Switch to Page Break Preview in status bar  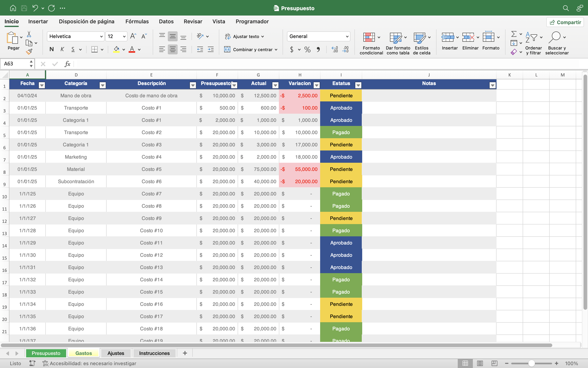(494, 363)
